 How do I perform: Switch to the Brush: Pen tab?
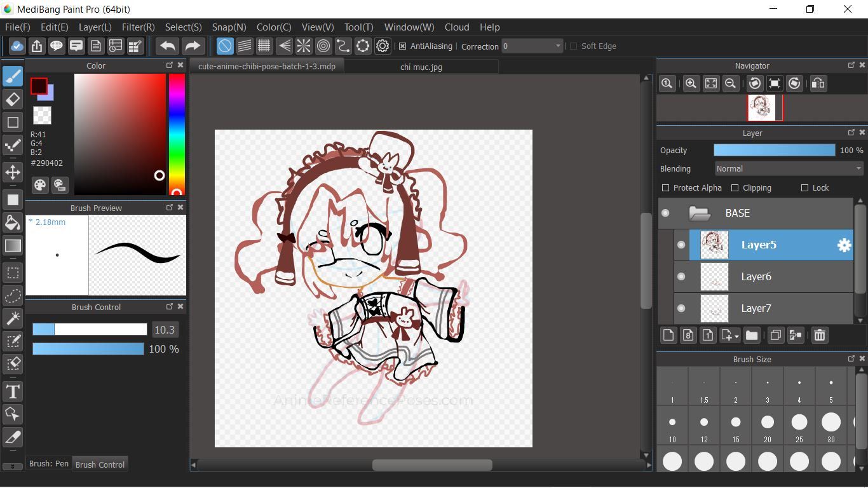pyautogui.click(x=49, y=464)
